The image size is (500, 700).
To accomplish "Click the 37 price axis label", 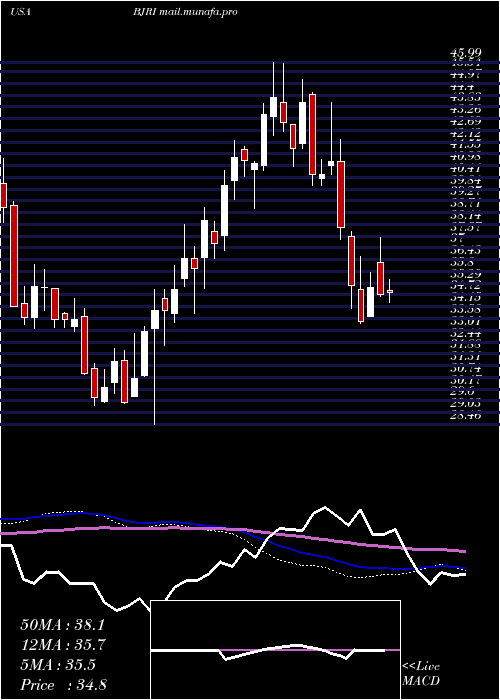I will pos(456,238).
